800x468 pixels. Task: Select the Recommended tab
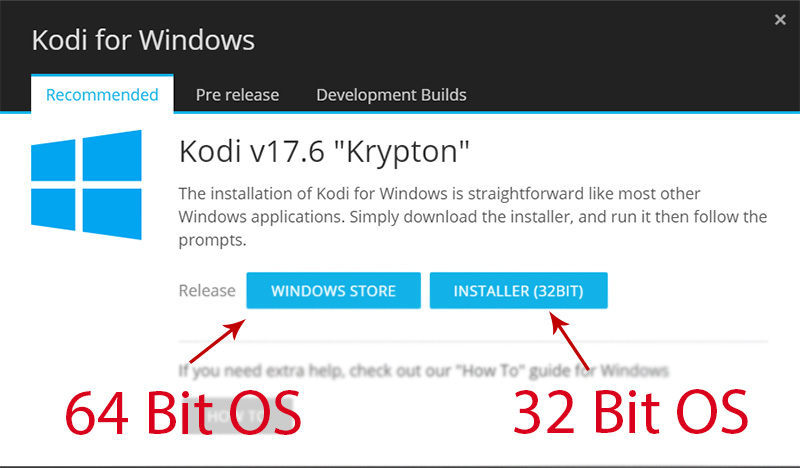pyautogui.click(x=102, y=94)
